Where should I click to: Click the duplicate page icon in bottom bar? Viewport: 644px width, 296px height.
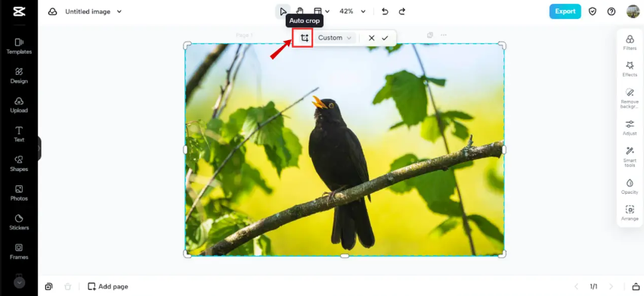pos(48,287)
